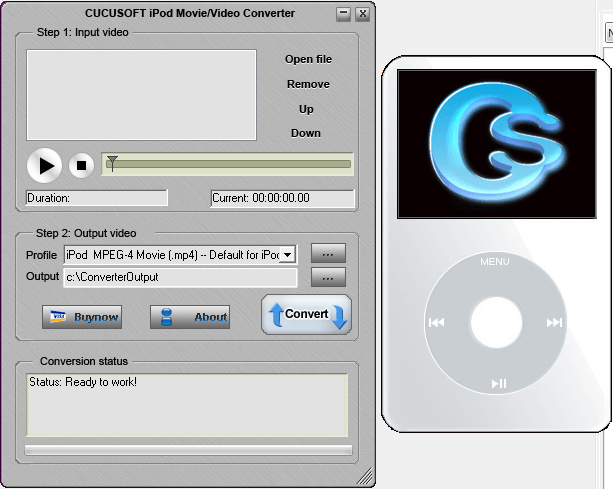Screen dimensions: 613x489
Task: Click Remove to delete selected video
Action: click(x=308, y=84)
